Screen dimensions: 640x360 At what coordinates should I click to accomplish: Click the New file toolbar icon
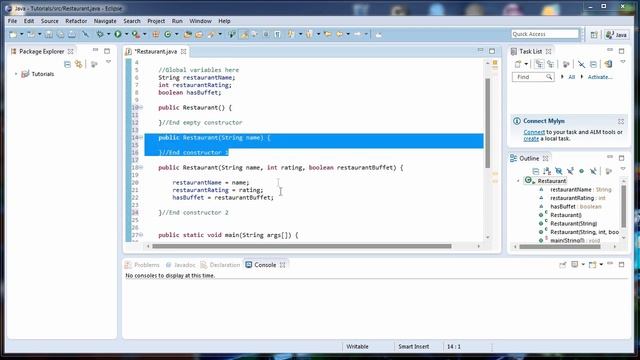(13, 35)
